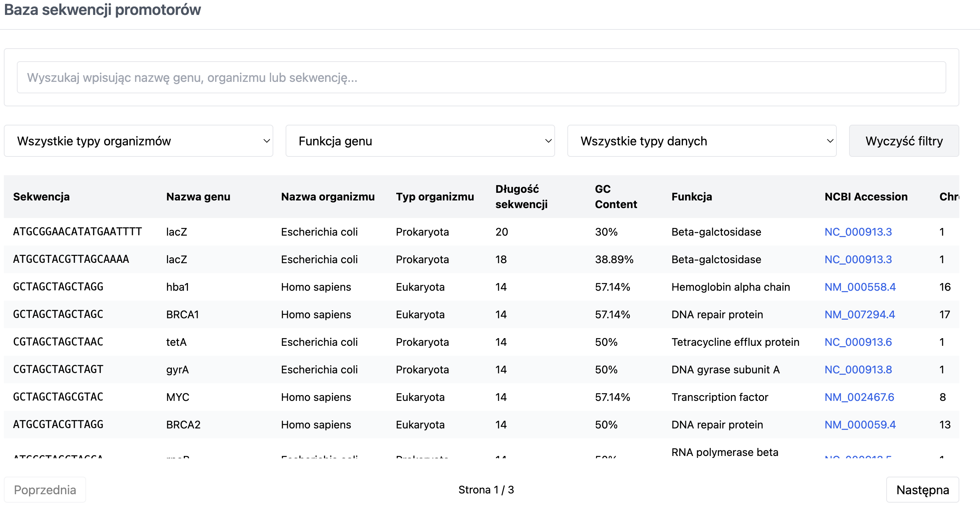Go to the Następna page
The image size is (980, 521).
coord(923,490)
